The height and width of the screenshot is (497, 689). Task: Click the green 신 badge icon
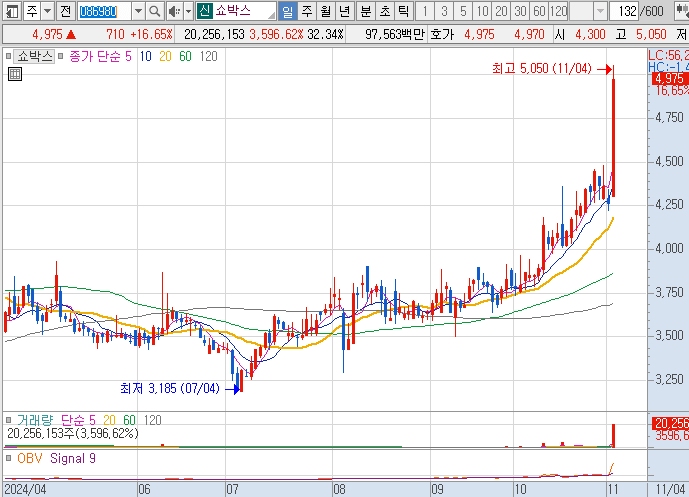[204, 11]
